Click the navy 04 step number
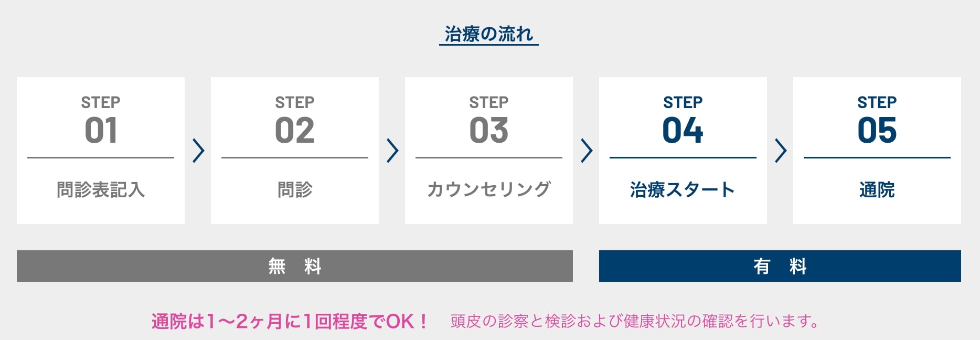The image size is (980, 340). click(x=683, y=130)
